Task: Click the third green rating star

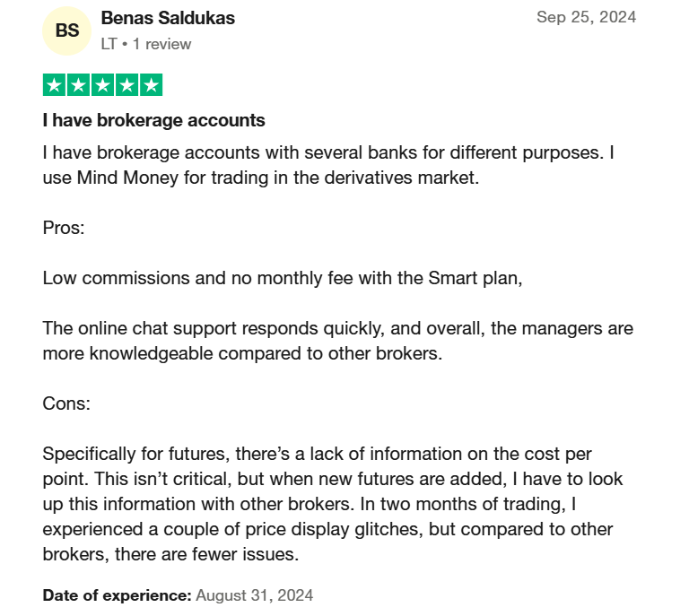Action: (103, 85)
